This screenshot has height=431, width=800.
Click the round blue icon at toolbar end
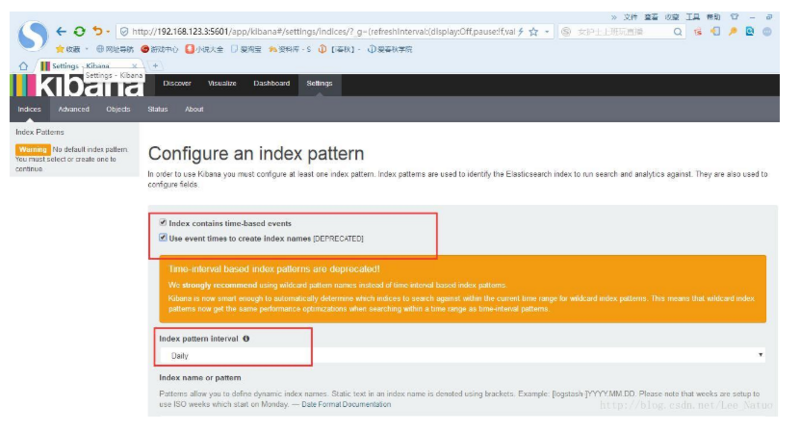pyautogui.click(x=767, y=32)
